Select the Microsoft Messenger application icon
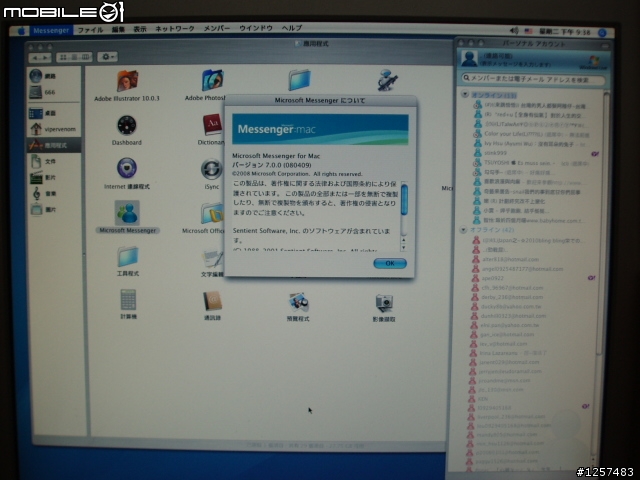 coord(127,213)
